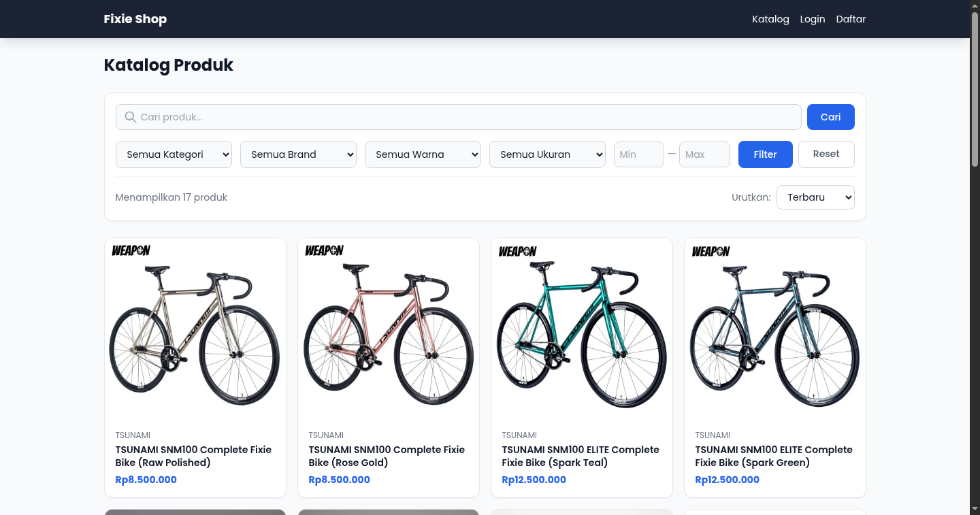Screen dimensions: 980x515
Task: Click the Katalog Produk heading
Action: coord(168,65)
